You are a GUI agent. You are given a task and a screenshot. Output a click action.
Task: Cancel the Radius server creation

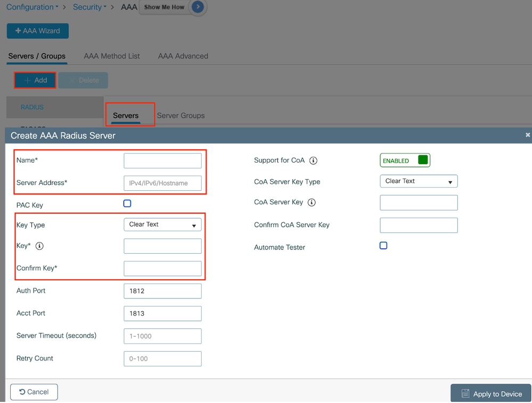click(x=34, y=392)
